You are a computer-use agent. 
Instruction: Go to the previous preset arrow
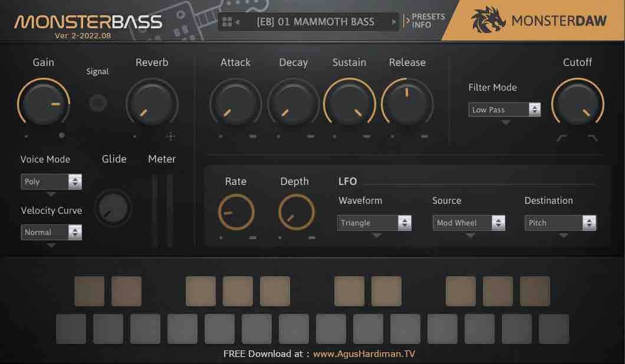pos(238,22)
